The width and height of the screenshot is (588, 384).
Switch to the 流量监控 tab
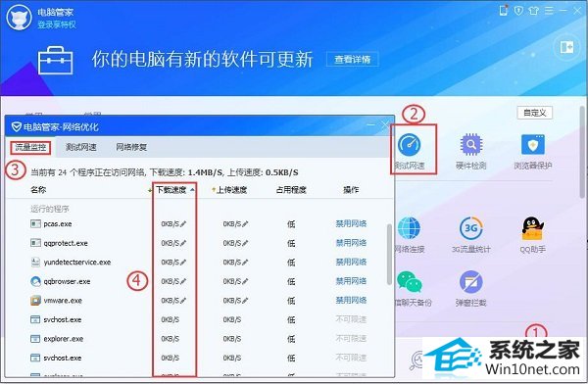(x=30, y=147)
